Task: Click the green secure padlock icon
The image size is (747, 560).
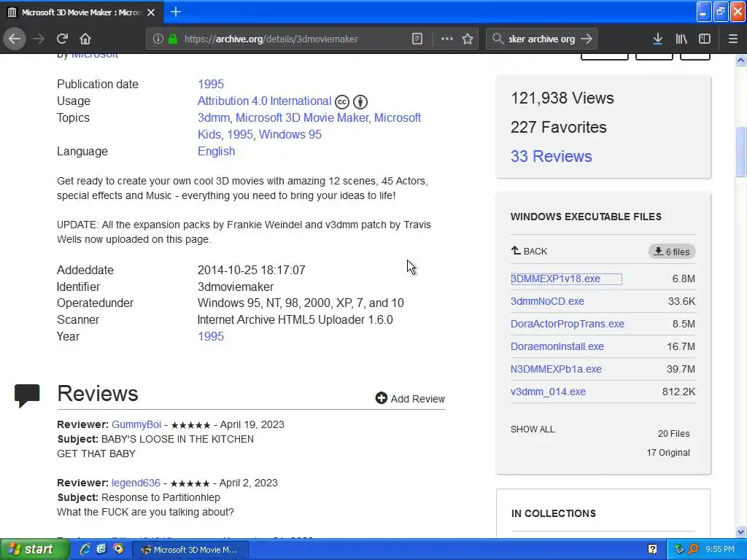Action: pyautogui.click(x=173, y=39)
